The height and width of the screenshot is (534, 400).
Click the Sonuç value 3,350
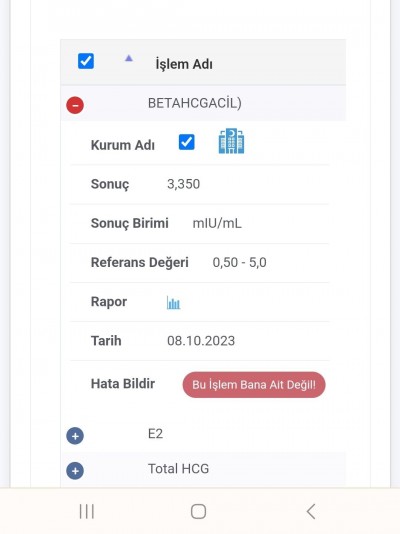[x=183, y=184]
